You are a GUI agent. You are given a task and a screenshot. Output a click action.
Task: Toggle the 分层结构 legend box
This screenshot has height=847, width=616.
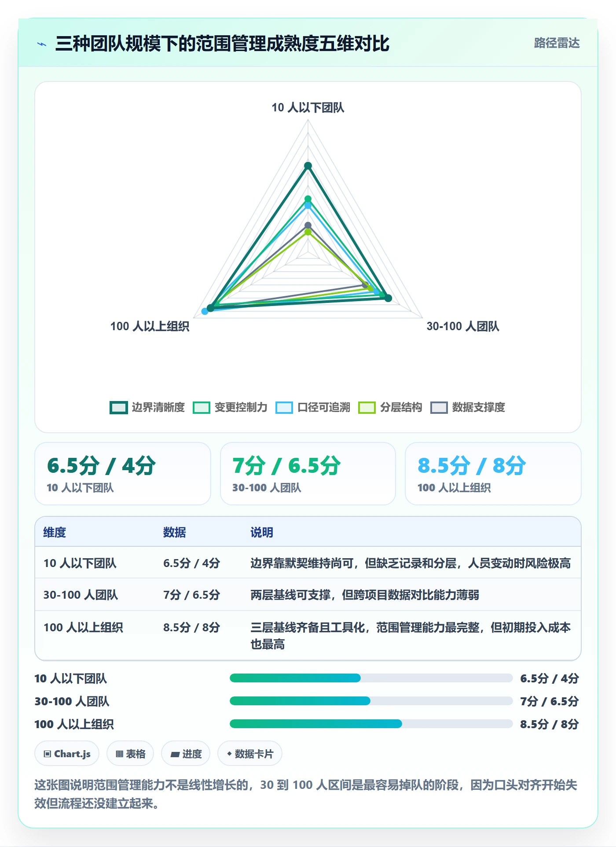[367, 408]
